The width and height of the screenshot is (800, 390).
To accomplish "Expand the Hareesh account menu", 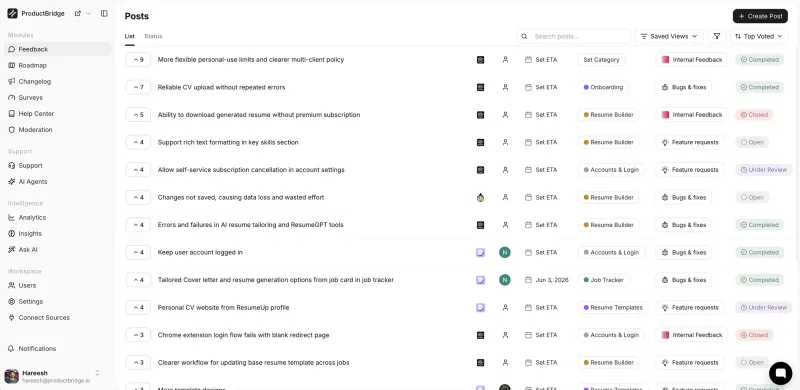I will pyautogui.click(x=97, y=373).
